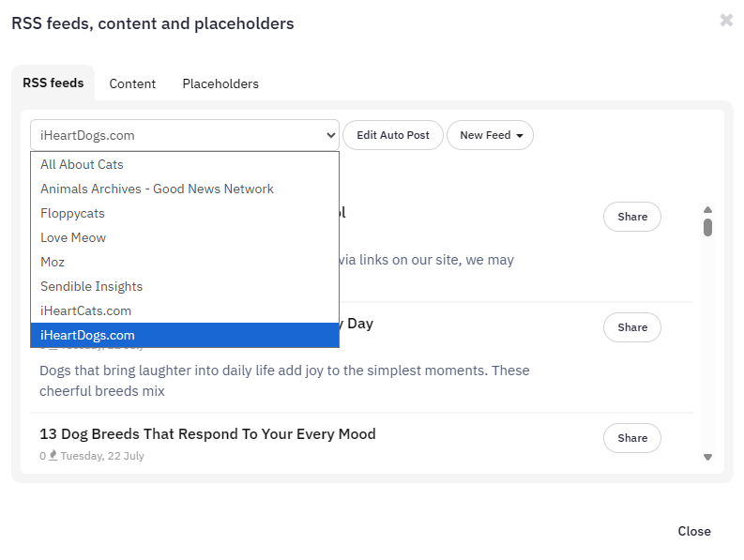Click the scrollbar down arrow

(x=707, y=457)
